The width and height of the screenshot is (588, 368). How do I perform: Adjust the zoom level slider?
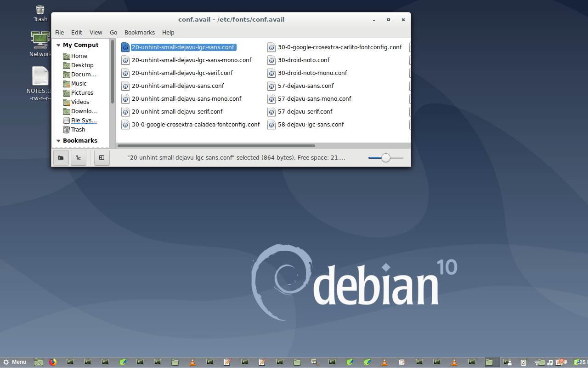(x=386, y=158)
